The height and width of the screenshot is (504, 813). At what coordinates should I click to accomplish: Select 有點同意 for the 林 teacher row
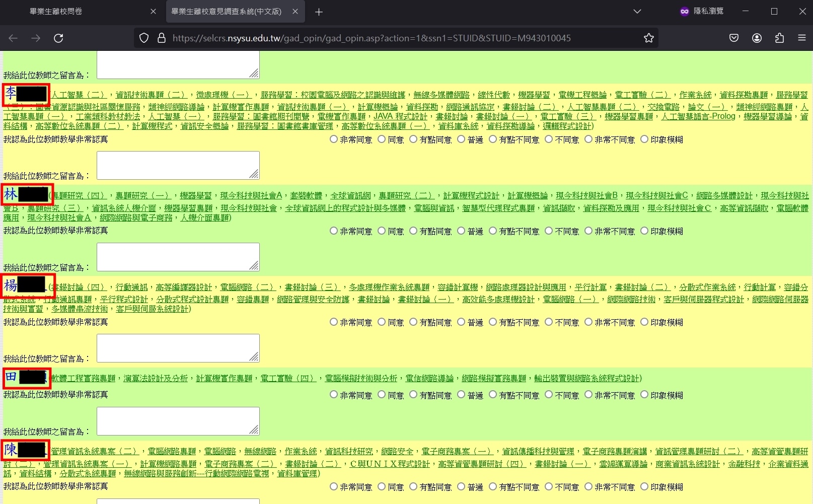click(413, 231)
